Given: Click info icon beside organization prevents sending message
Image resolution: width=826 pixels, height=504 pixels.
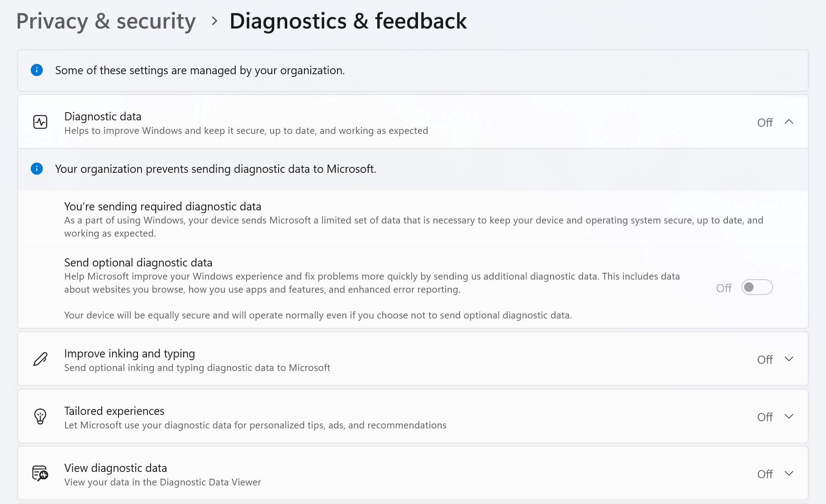Looking at the screenshot, I should click(37, 169).
